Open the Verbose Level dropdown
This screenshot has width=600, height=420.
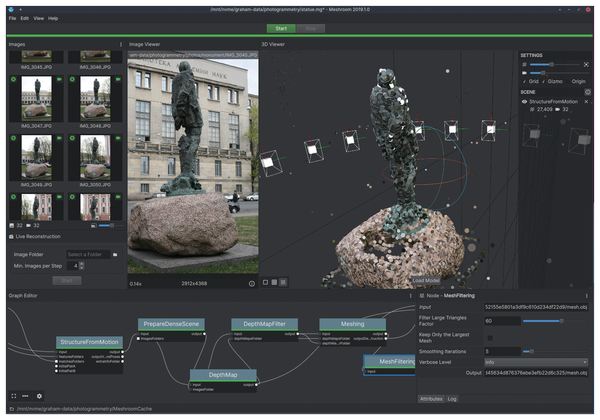[x=535, y=362]
